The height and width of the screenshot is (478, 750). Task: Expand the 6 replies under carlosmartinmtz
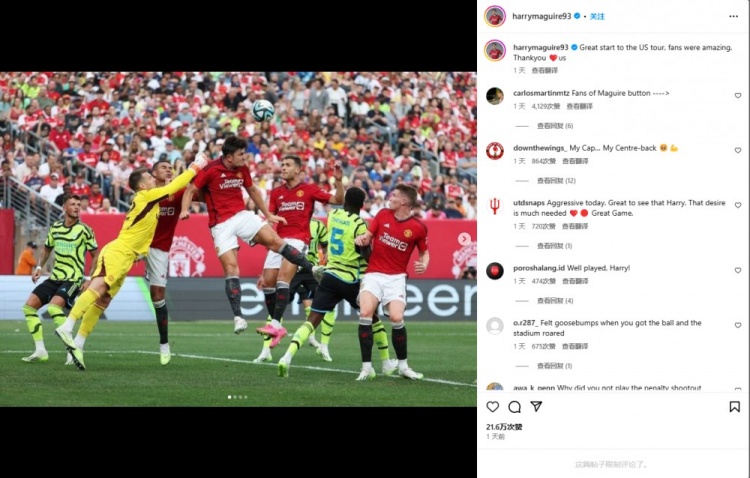[x=555, y=126]
